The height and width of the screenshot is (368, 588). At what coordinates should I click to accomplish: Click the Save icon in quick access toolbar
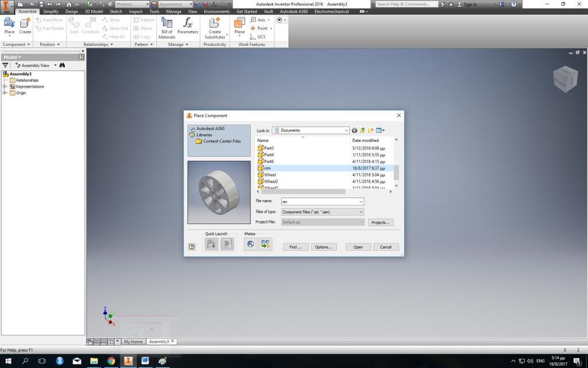41,4
